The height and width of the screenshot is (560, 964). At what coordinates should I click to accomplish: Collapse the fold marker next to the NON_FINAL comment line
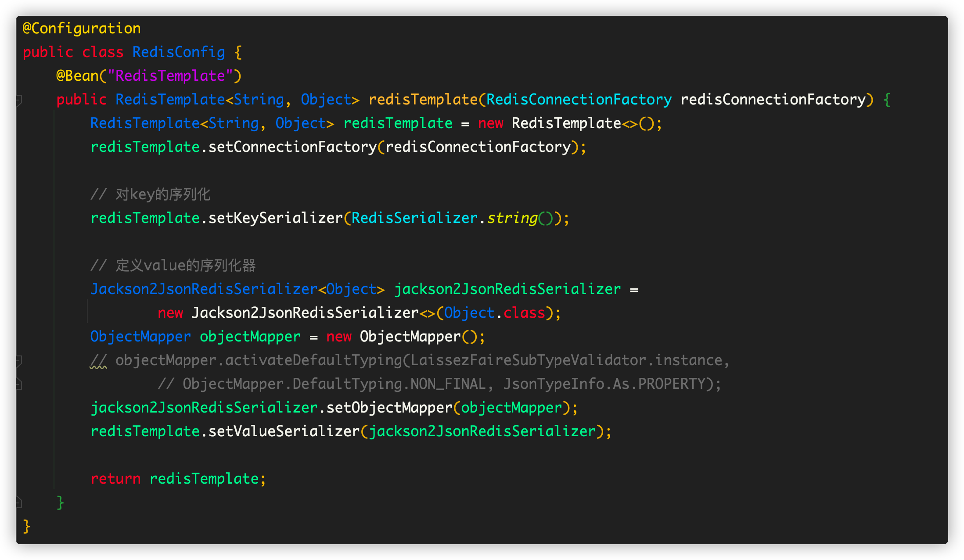(x=18, y=384)
